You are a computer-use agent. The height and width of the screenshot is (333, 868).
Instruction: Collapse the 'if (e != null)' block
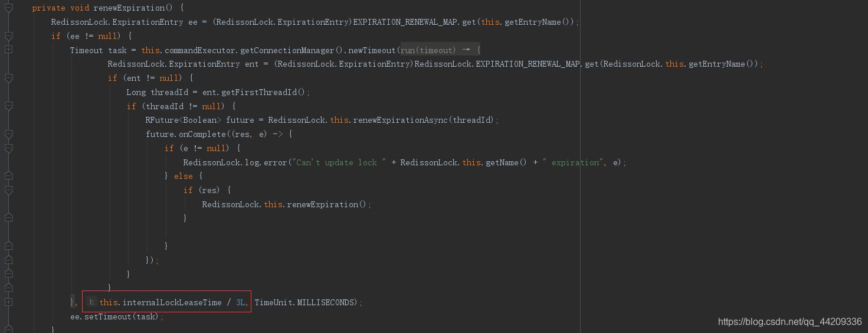tap(8, 148)
